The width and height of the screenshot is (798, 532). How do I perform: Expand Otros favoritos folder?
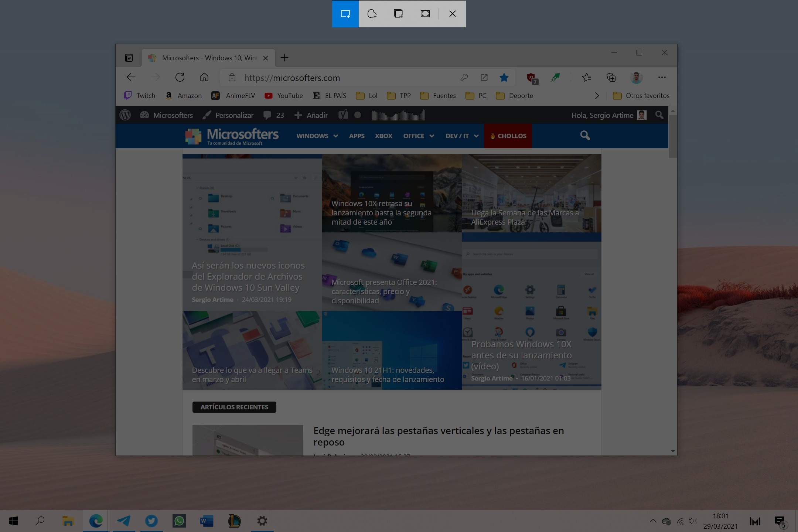pyautogui.click(x=641, y=96)
